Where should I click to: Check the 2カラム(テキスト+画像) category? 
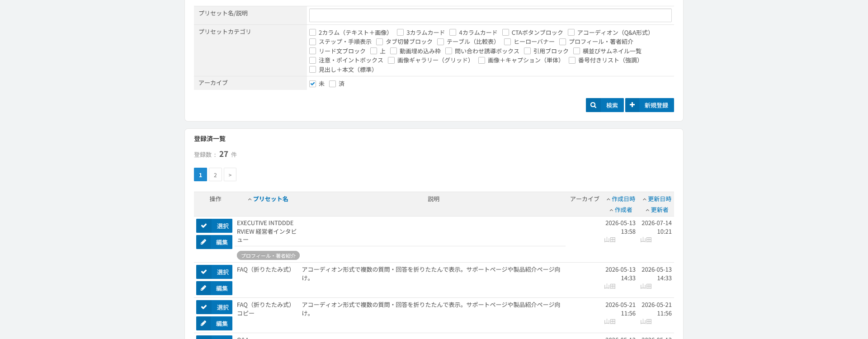coord(312,33)
